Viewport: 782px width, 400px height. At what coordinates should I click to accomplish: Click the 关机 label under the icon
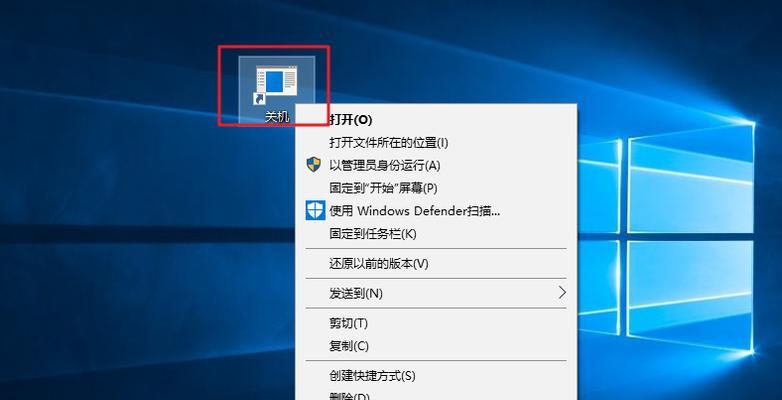[x=277, y=117]
